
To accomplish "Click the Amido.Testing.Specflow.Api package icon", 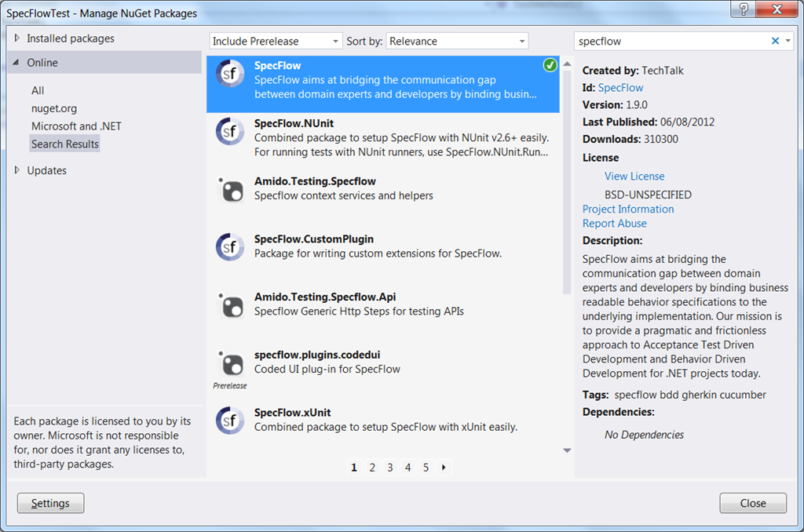I will 231,305.
